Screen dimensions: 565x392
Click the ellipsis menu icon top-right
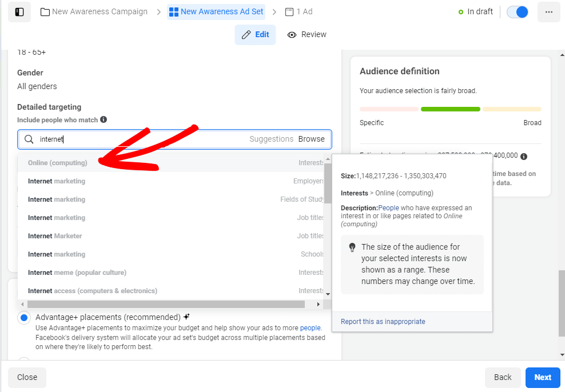[548, 11]
